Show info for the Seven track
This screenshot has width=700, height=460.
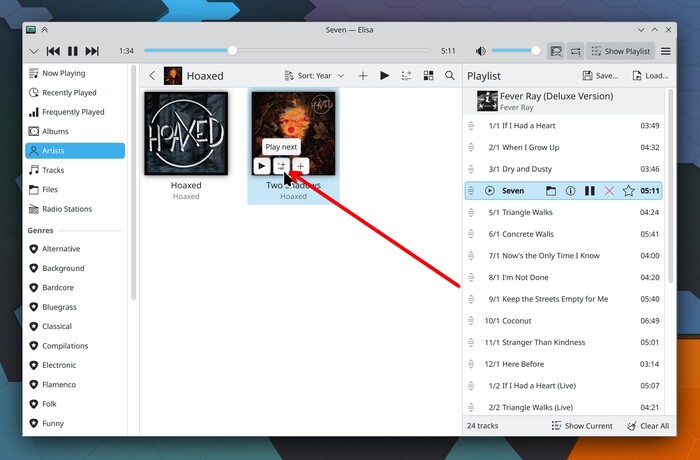[570, 191]
